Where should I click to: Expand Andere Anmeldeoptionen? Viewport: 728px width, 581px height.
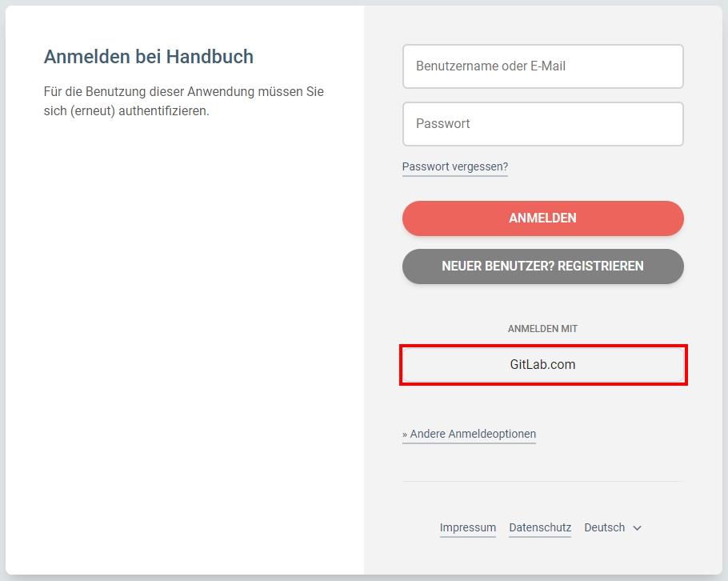[x=469, y=434]
